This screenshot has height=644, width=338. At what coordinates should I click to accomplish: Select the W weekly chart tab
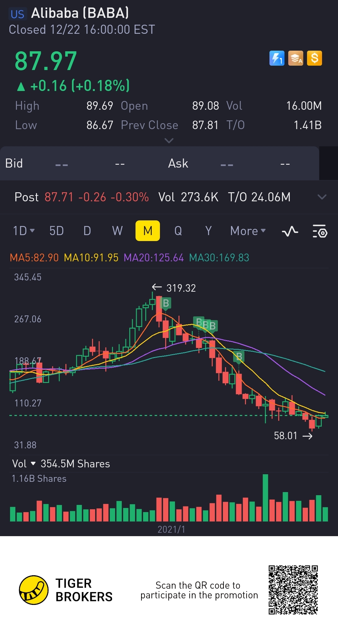pyautogui.click(x=117, y=231)
